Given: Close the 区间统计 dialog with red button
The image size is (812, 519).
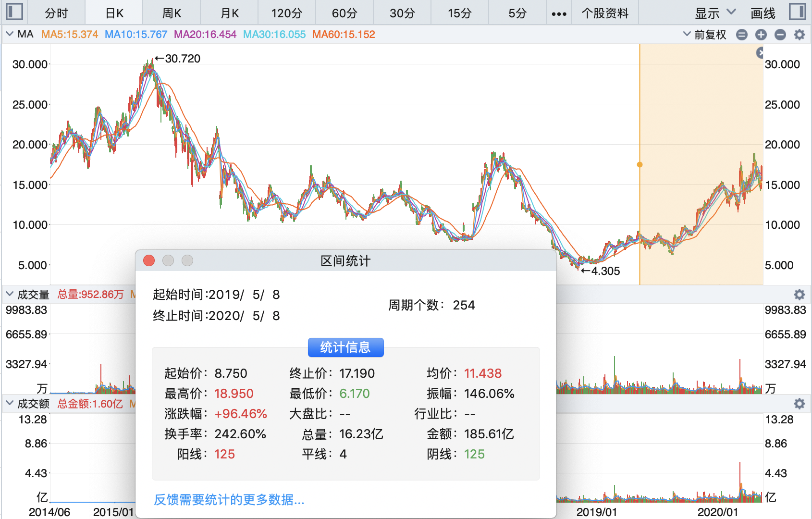Looking at the screenshot, I should (149, 260).
